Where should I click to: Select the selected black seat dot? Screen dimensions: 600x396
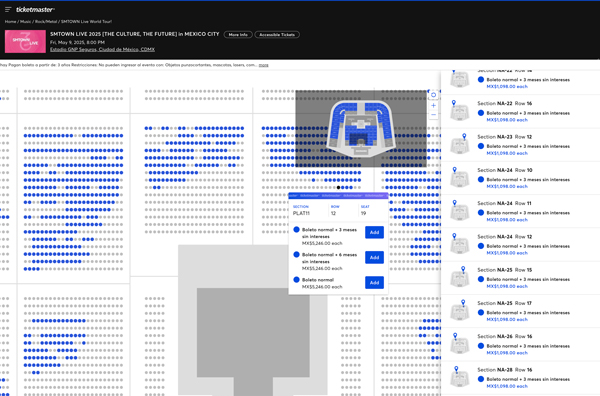click(x=338, y=187)
